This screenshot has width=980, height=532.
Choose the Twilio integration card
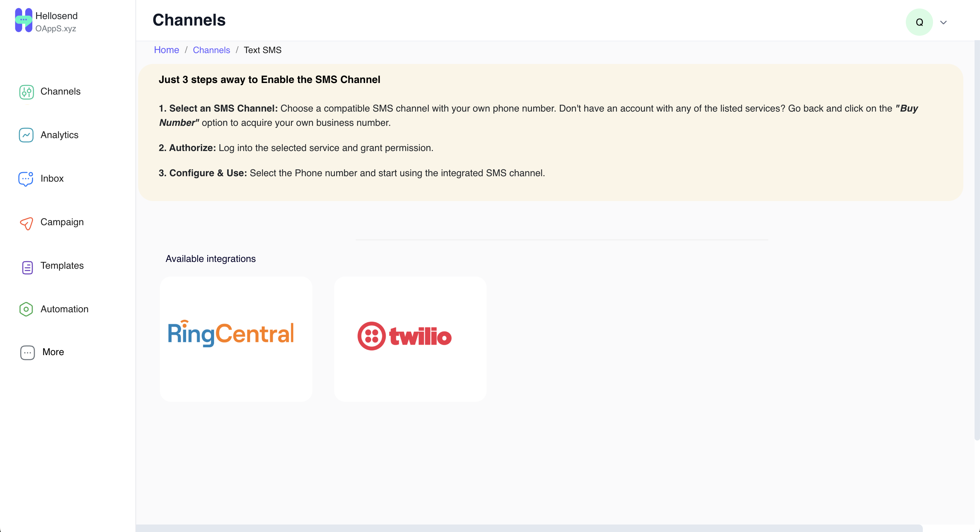tap(410, 339)
